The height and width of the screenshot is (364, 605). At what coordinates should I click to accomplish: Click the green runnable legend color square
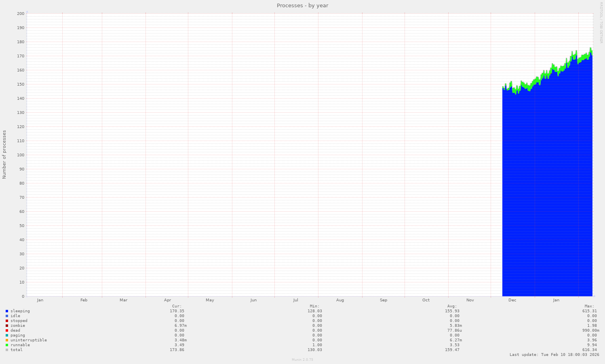(x=7, y=345)
